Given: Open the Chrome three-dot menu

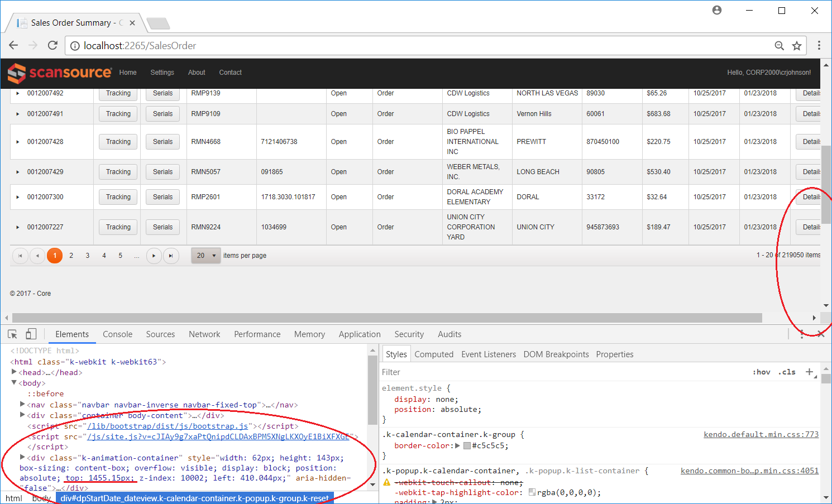Looking at the screenshot, I should point(819,46).
